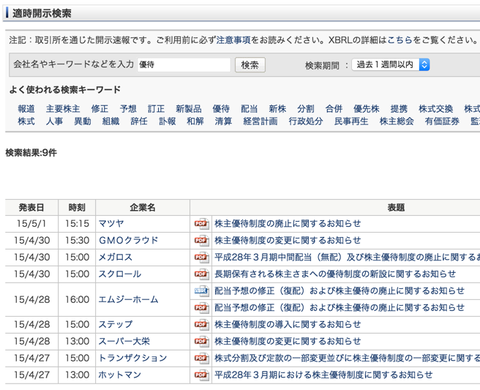Screen dimensions: 480x390
Task: Open company link トランザクション
Action: (x=133, y=358)
